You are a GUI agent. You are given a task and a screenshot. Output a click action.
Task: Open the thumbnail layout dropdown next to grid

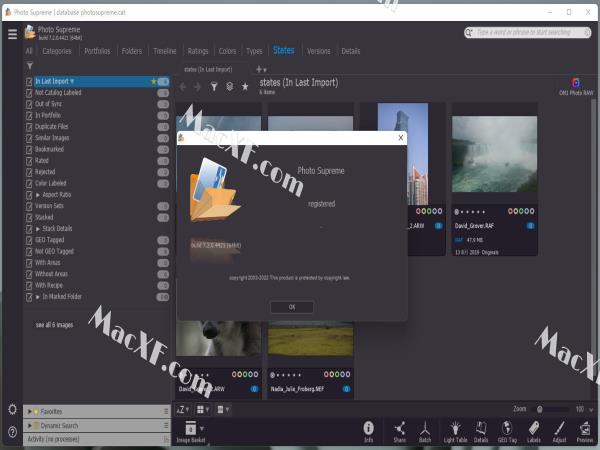pyautogui.click(x=223, y=410)
